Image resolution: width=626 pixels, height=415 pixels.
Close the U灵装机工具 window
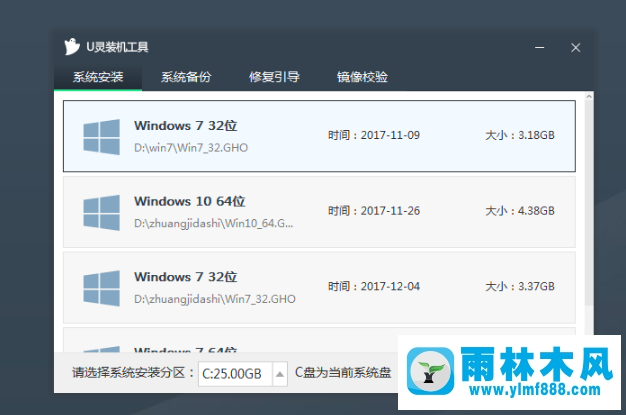(x=575, y=48)
